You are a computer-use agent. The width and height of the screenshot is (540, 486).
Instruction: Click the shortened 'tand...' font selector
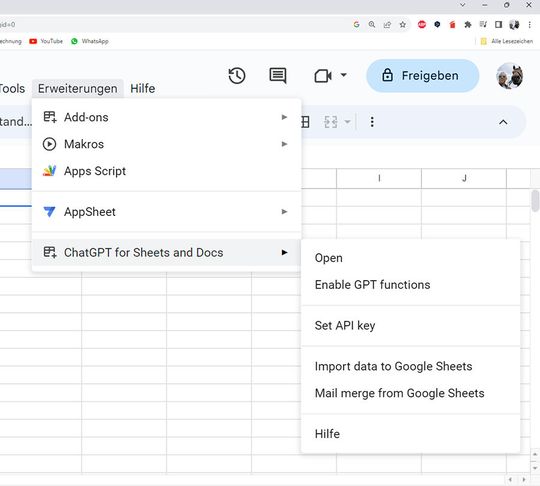[x=15, y=122]
